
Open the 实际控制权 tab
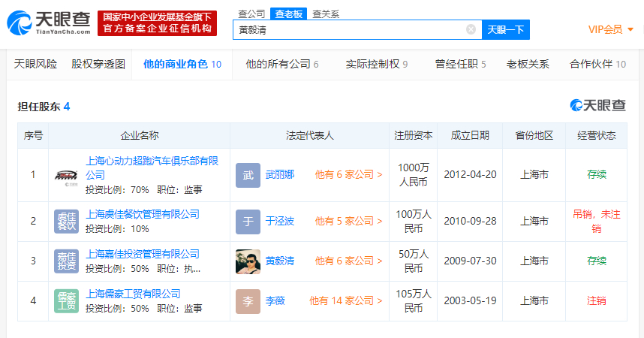pos(376,64)
